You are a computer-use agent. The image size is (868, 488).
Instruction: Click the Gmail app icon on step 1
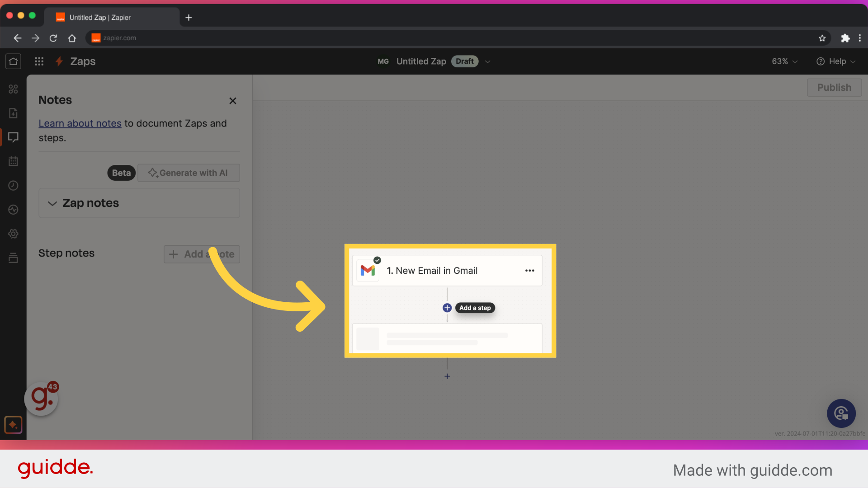coord(368,271)
